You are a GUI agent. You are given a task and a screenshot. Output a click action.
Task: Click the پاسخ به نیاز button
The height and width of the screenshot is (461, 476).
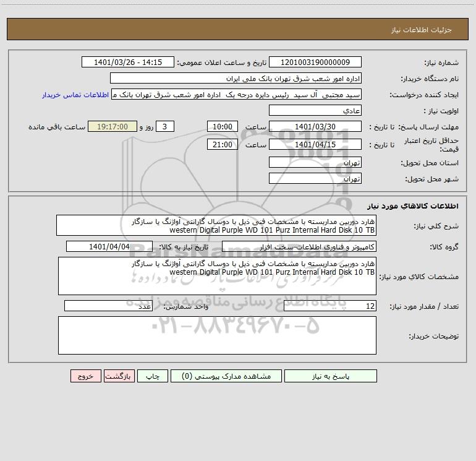tap(331, 376)
